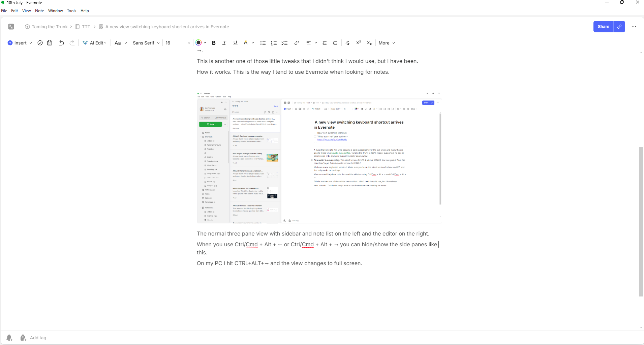The height and width of the screenshot is (345, 644).
Task: Open the Tools menu
Action: coord(71,11)
